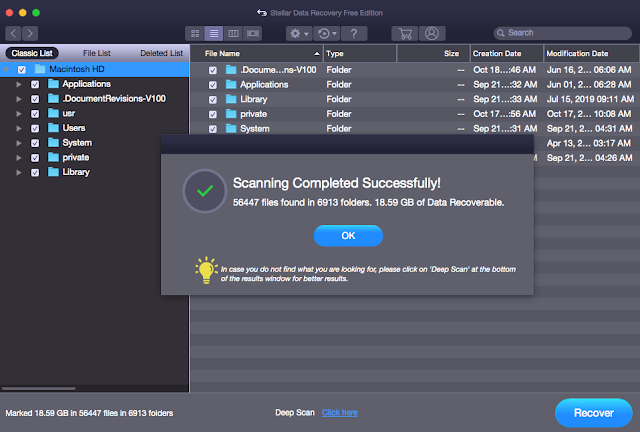This screenshot has height=432, width=640.
Task: Open the settings gear menu
Action: [x=297, y=33]
